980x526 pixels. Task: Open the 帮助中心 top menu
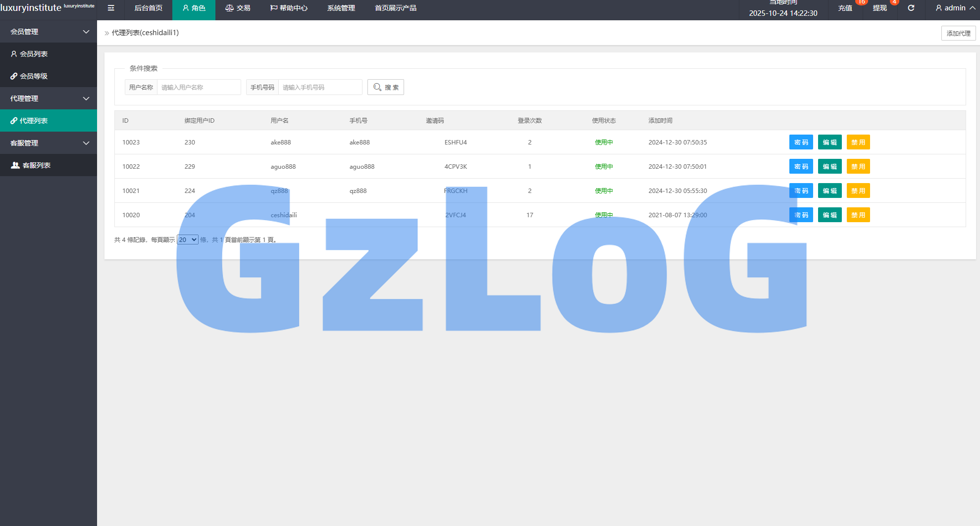289,8
